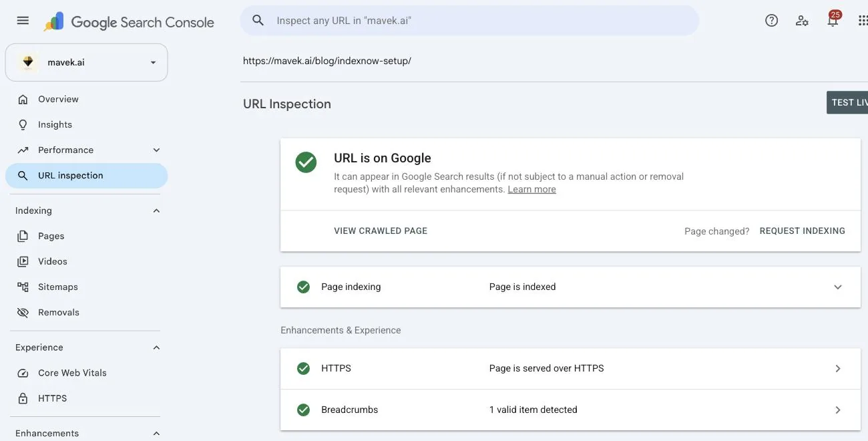The height and width of the screenshot is (441, 868).
Task: Open the mavek.ai property selector dropdown
Action: (86, 62)
